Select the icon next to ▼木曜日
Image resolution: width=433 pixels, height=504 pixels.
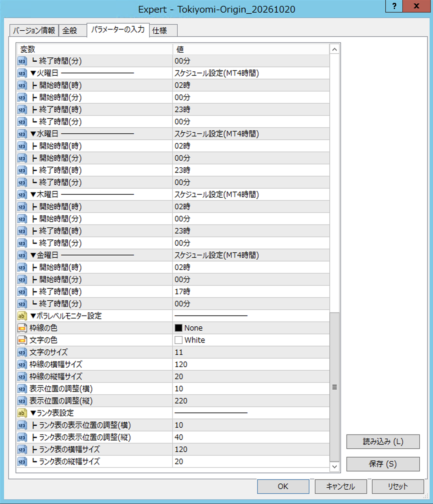pos(22,195)
